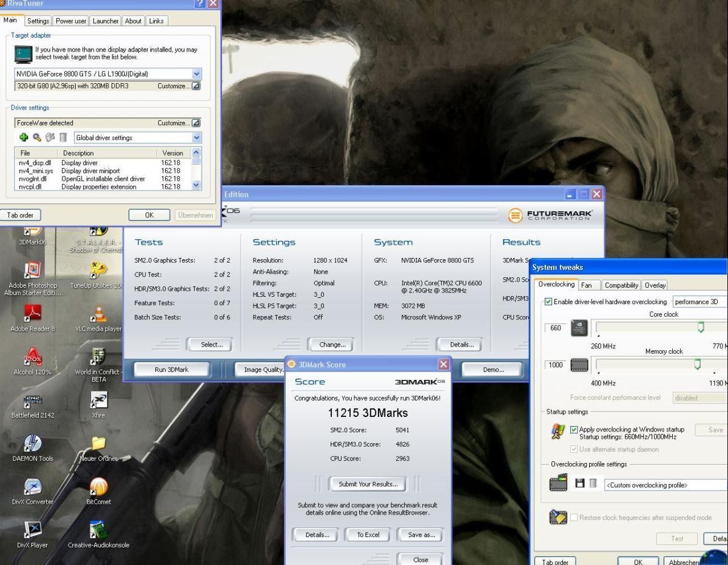Click the delete overclocking profile trash icon

point(593,484)
